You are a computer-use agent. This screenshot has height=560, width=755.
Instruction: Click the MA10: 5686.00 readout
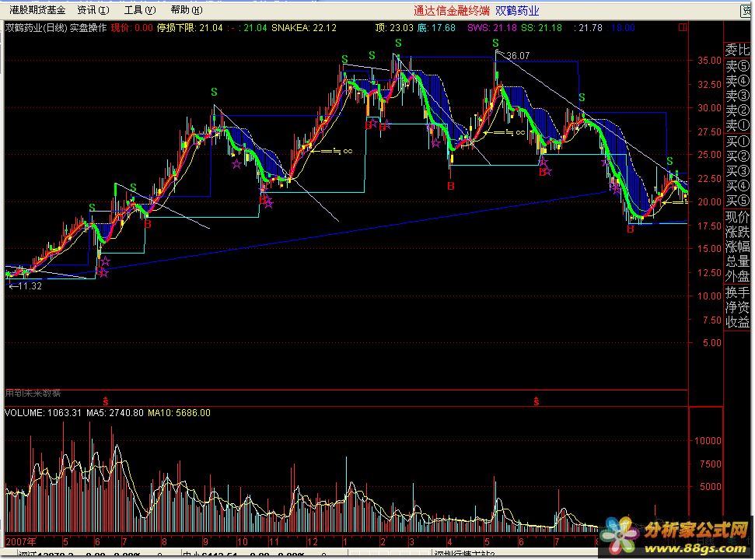(179, 413)
